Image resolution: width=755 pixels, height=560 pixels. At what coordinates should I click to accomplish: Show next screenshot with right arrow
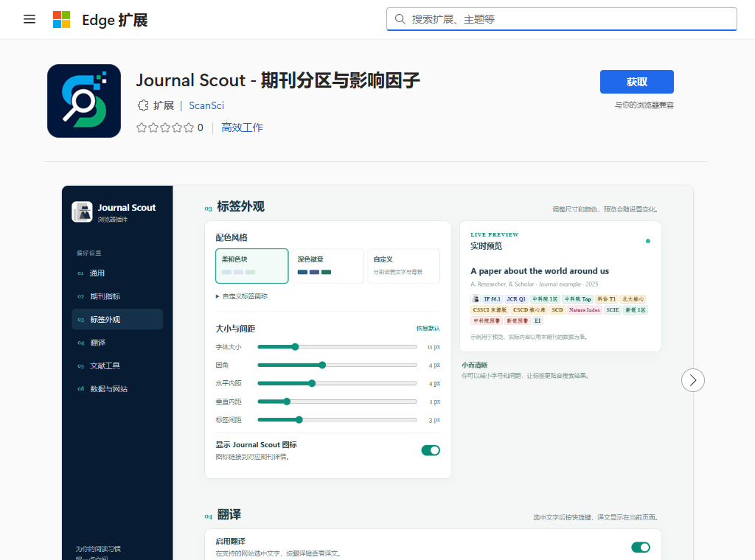tap(693, 380)
